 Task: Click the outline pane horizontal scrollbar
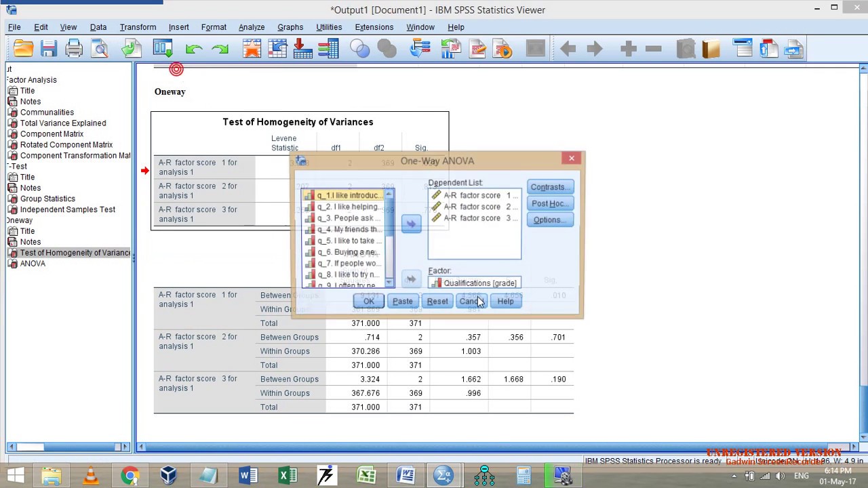pos(68,447)
